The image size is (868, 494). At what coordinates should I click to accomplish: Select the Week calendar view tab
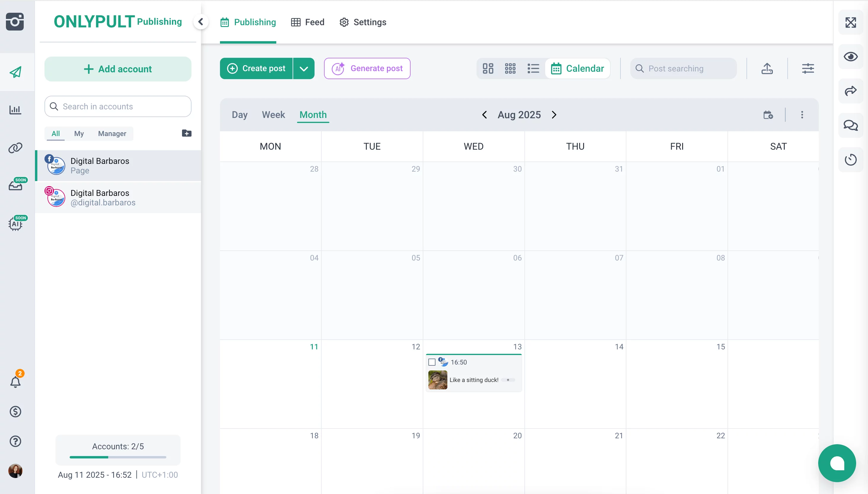(273, 115)
